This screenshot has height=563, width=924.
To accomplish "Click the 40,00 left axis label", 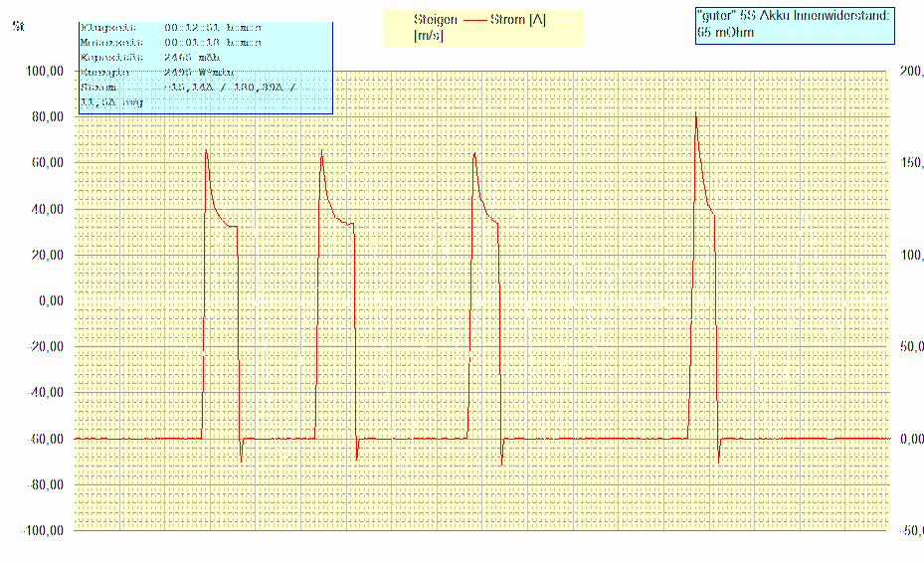I will pyautogui.click(x=47, y=209).
